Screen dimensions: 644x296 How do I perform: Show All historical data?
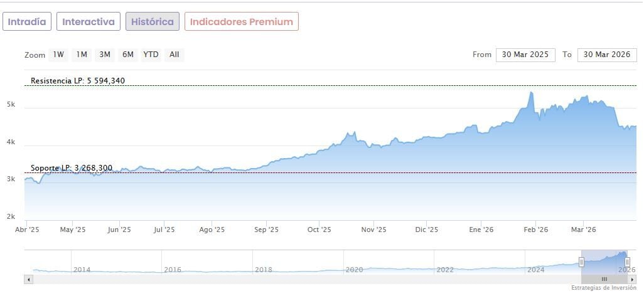174,55
